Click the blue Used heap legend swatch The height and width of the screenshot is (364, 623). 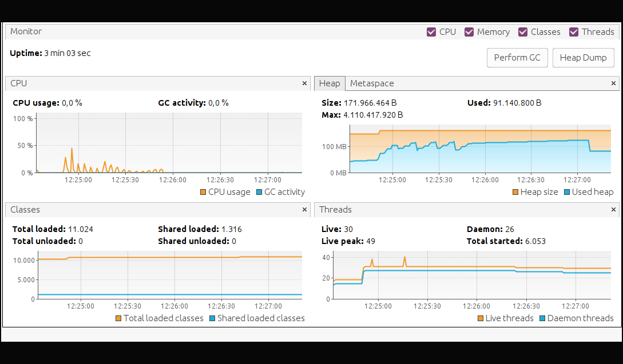pos(567,193)
